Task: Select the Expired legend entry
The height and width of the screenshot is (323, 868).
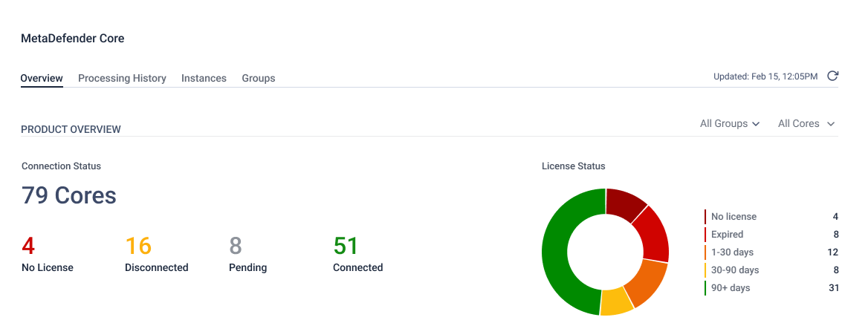Action: [x=771, y=235]
